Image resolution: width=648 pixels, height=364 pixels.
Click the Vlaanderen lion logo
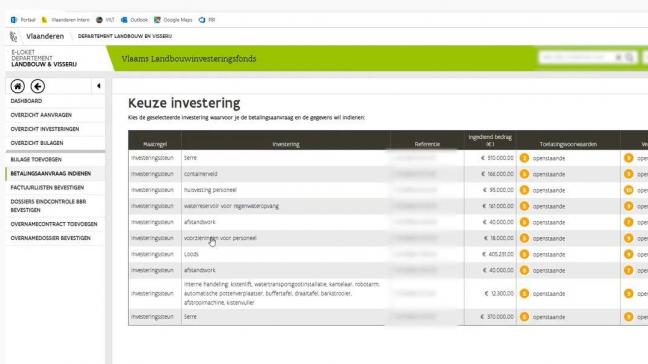click(14, 36)
